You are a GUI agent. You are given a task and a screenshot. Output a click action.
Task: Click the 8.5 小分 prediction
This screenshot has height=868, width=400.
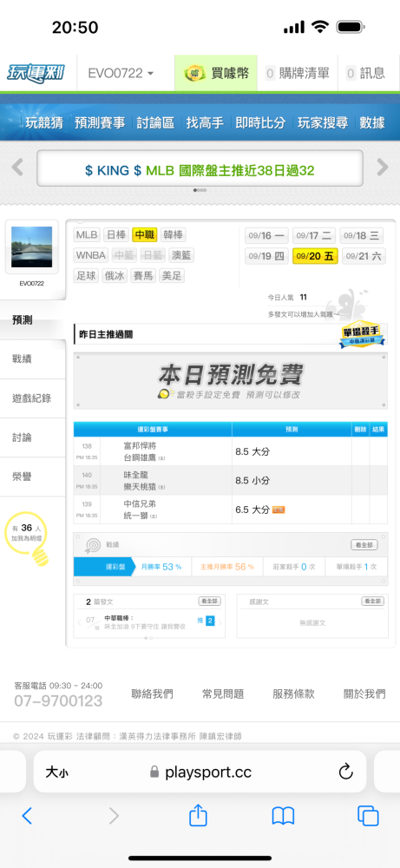[252, 481]
